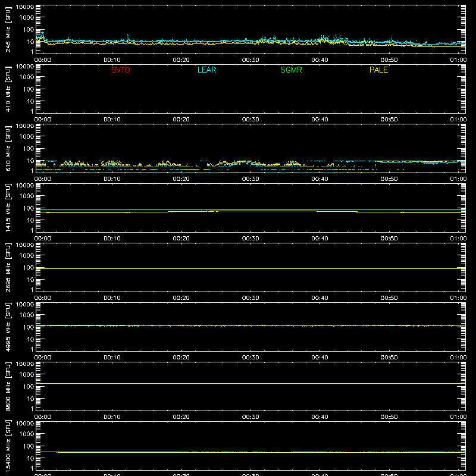The image size is (476, 476).
Task: Select the 245 MHz [SFU] axis title
Action: tap(8, 29)
